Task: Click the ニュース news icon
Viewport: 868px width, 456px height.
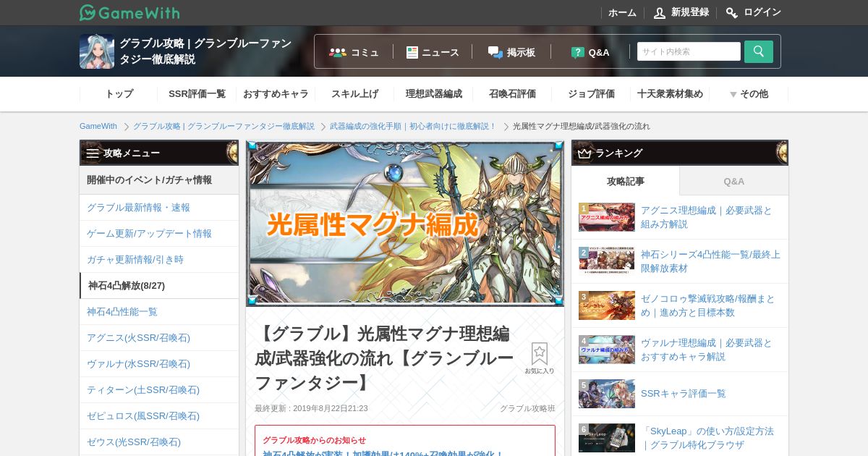Action: tap(412, 52)
